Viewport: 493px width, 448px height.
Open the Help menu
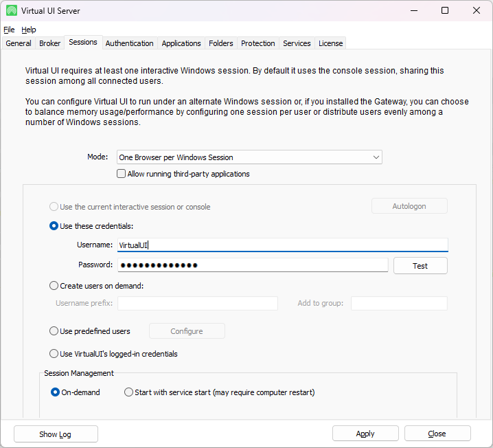point(29,30)
